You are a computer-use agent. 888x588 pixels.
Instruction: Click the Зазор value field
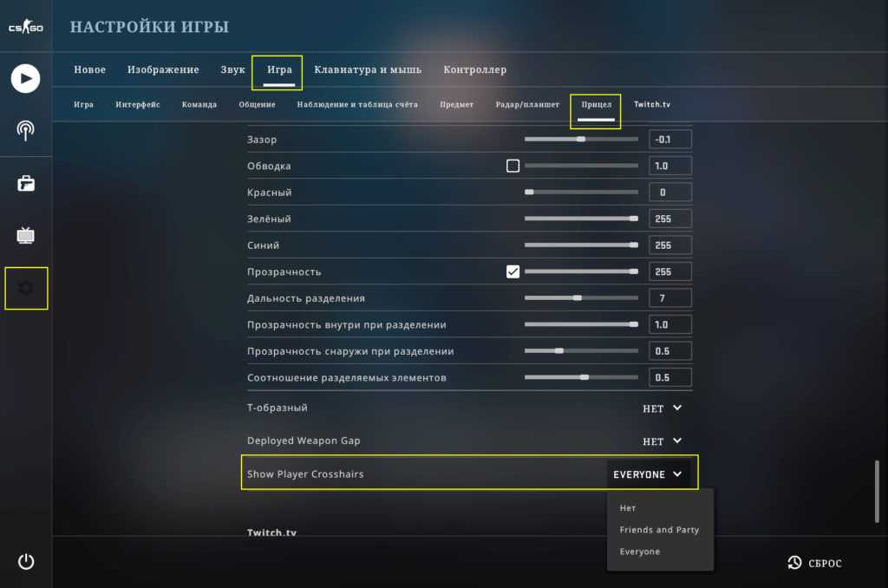tap(670, 140)
